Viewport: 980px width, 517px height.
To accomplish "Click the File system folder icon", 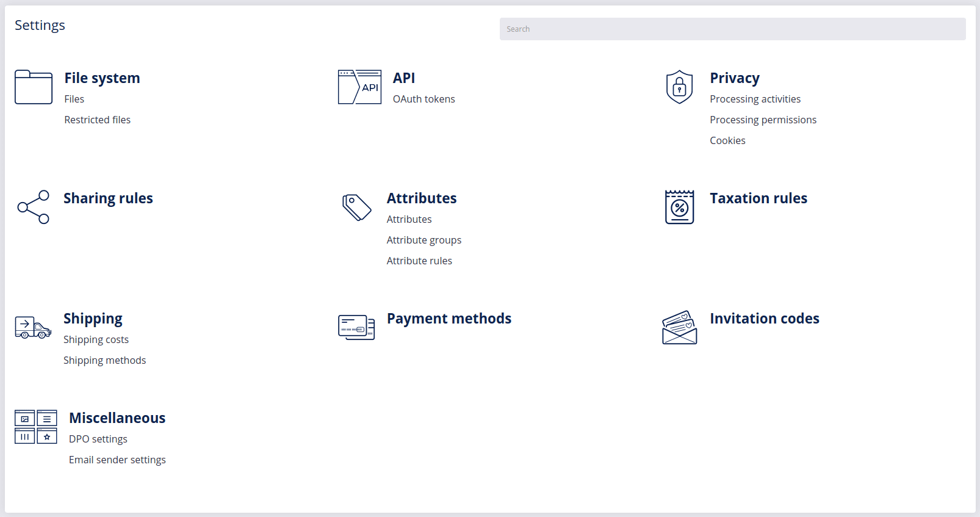I will coord(34,87).
